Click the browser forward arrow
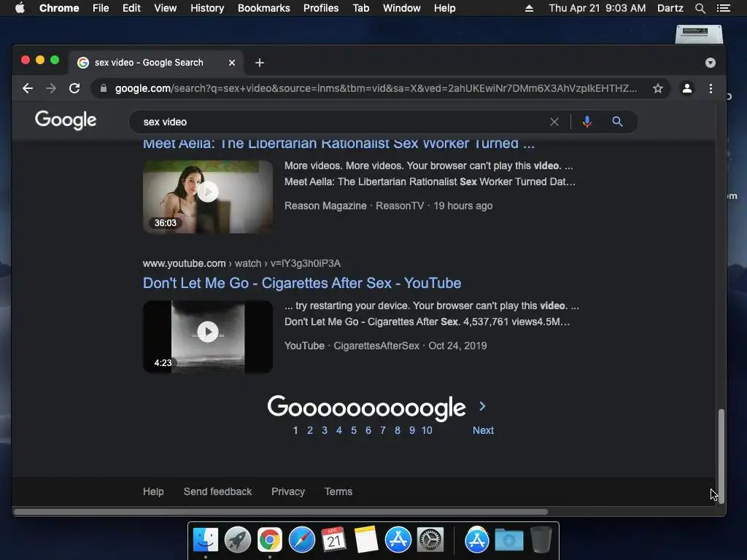Image resolution: width=747 pixels, height=560 pixels. 51,88
